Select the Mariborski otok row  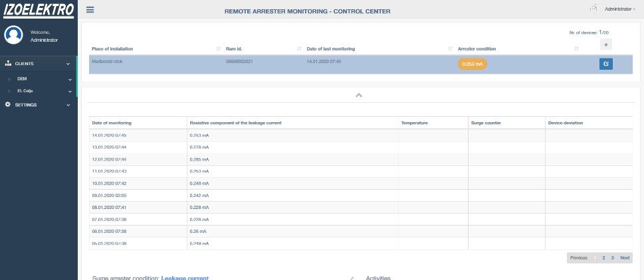(361, 64)
